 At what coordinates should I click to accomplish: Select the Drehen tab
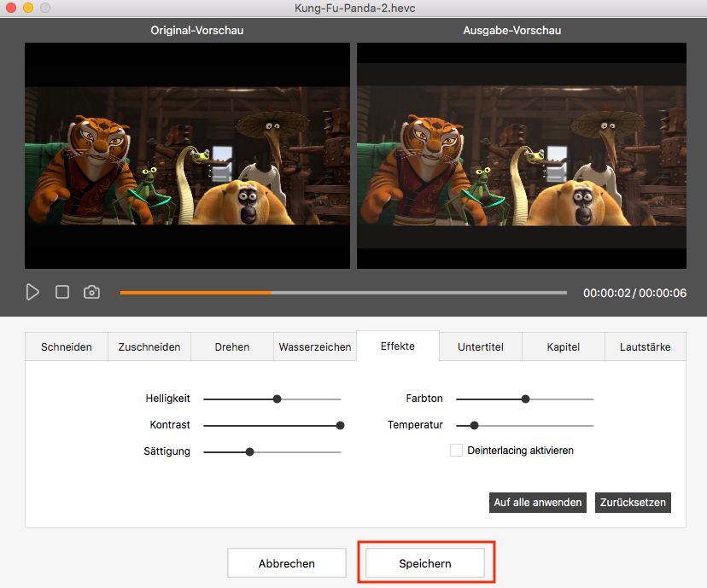pos(232,347)
